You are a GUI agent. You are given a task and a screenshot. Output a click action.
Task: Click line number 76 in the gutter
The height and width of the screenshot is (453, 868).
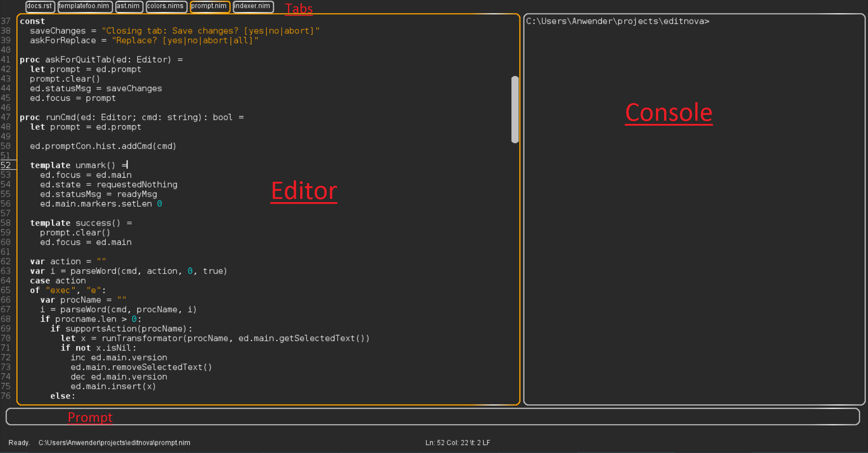click(x=6, y=396)
